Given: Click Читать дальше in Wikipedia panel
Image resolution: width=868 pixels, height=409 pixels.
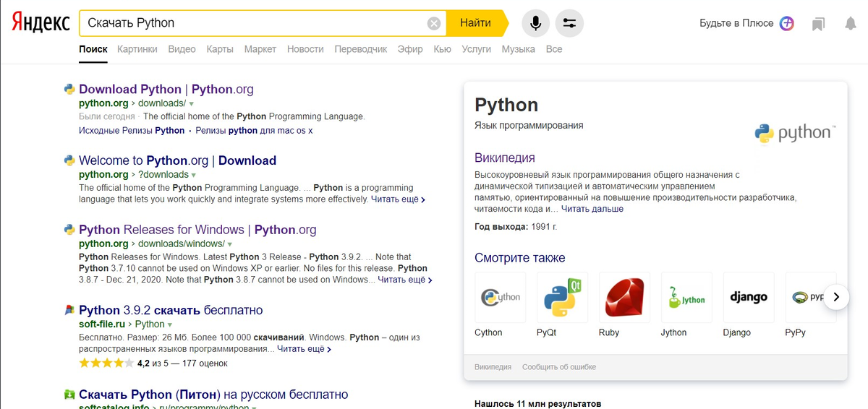Looking at the screenshot, I should coord(592,209).
